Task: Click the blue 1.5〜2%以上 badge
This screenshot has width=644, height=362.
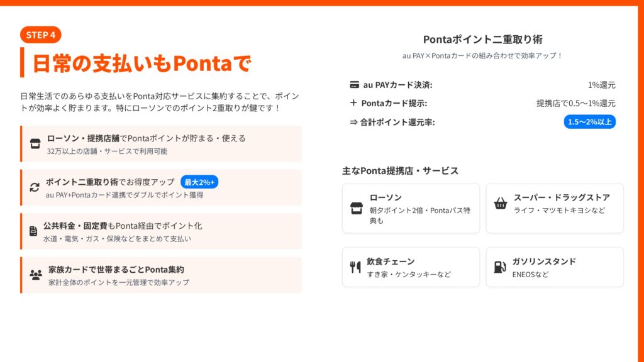Action: (x=589, y=122)
